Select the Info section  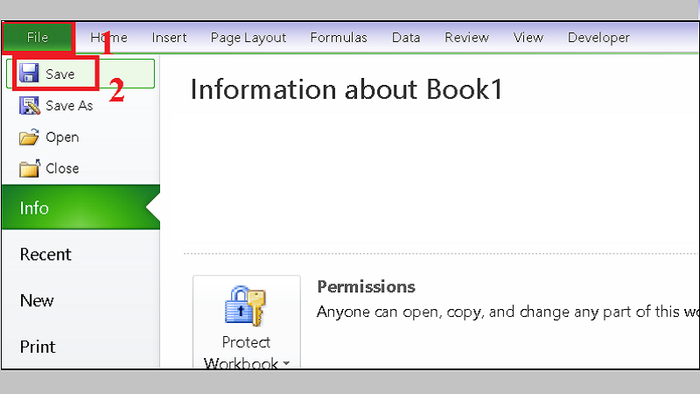(81, 207)
